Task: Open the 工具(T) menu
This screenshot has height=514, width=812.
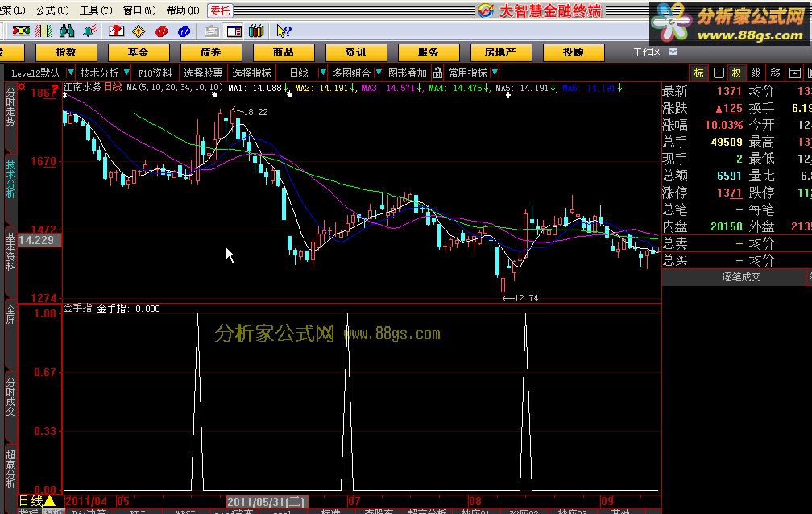Action: coord(96,10)
